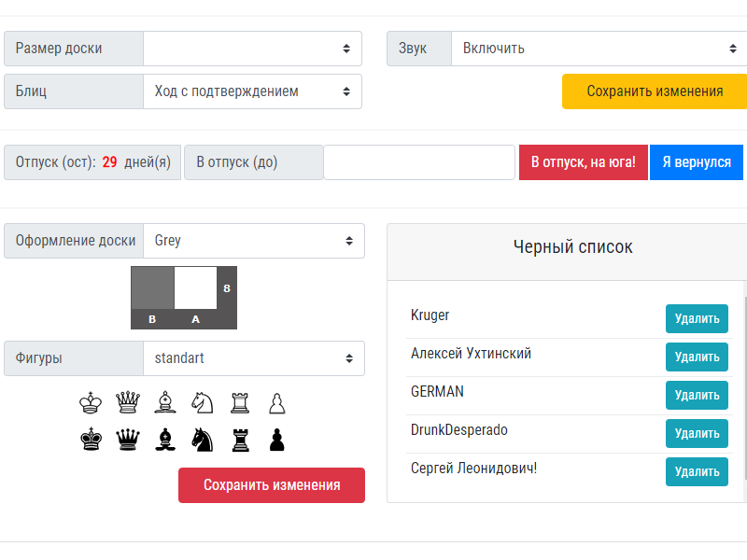The height and width of the screenshot is (560, 747).
Task: Click the black knight chess piece icon
Action: coord(202,440)
